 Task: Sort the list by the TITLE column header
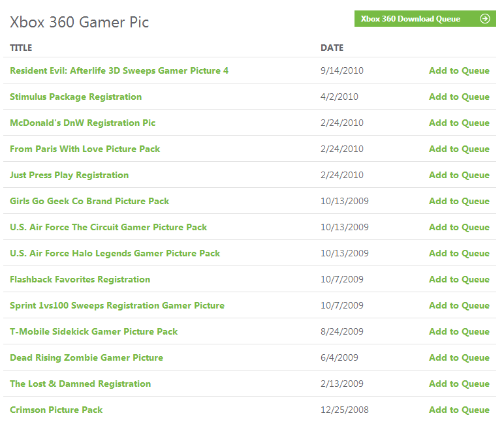21,48
